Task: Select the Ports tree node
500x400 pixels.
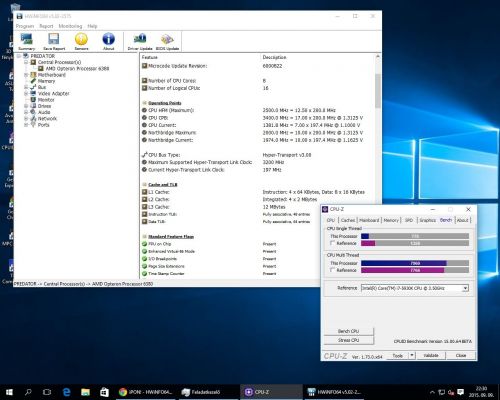Action: tap(44, 125)
